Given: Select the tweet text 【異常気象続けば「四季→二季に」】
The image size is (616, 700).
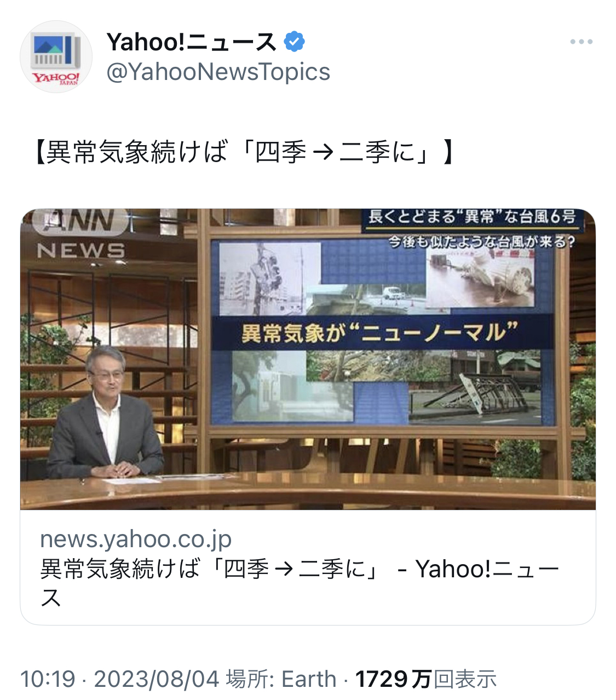Looking at the screenshot, I should (243, 152).
